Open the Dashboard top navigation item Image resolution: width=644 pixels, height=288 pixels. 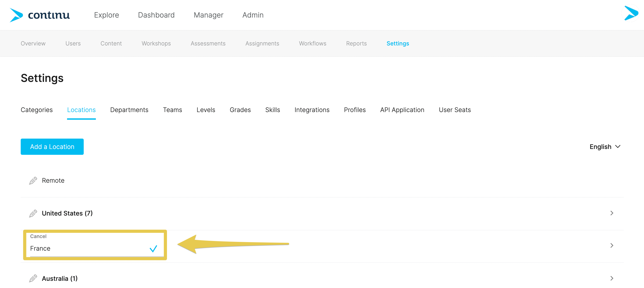coord(156,15)
